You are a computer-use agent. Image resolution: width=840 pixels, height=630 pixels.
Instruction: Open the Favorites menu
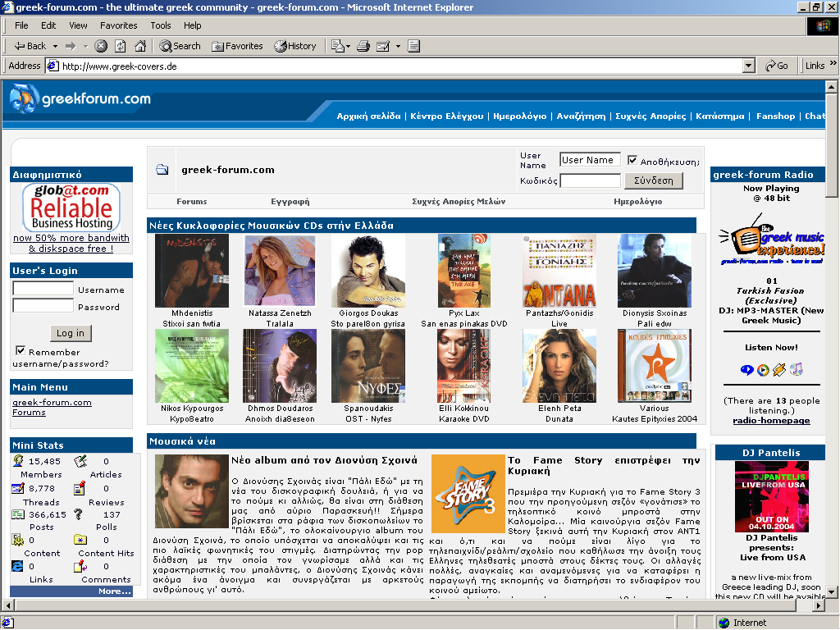pyautogui.click(x=118, y=25)
